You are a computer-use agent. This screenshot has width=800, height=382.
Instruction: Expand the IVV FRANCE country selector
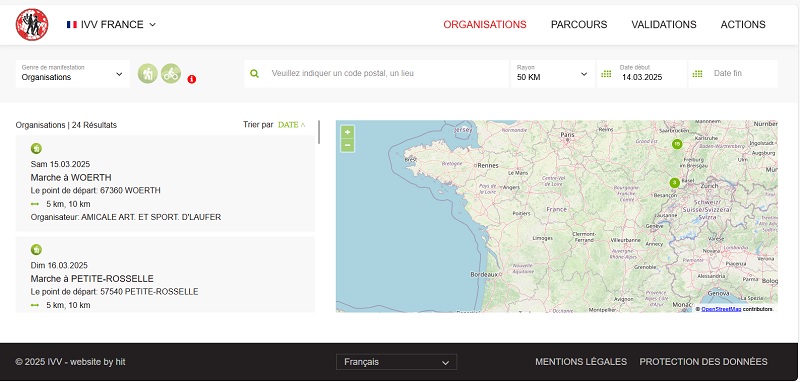[111, 24]
